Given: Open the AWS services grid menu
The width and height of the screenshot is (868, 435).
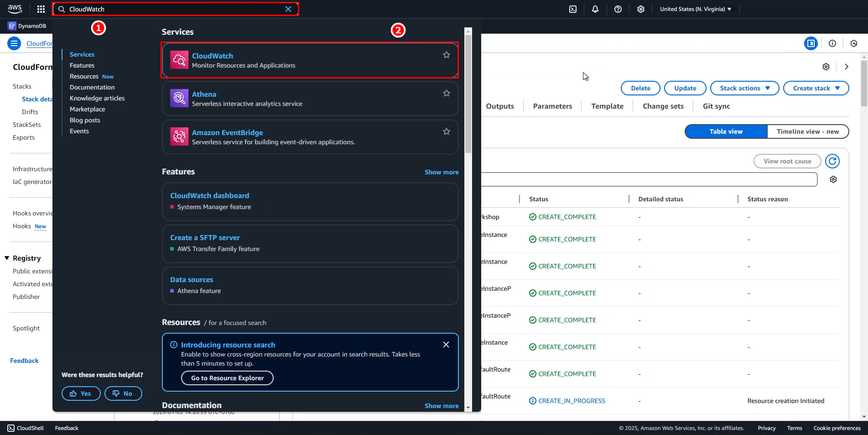Looking at the screenshot, I should click(x=41, y=9).
